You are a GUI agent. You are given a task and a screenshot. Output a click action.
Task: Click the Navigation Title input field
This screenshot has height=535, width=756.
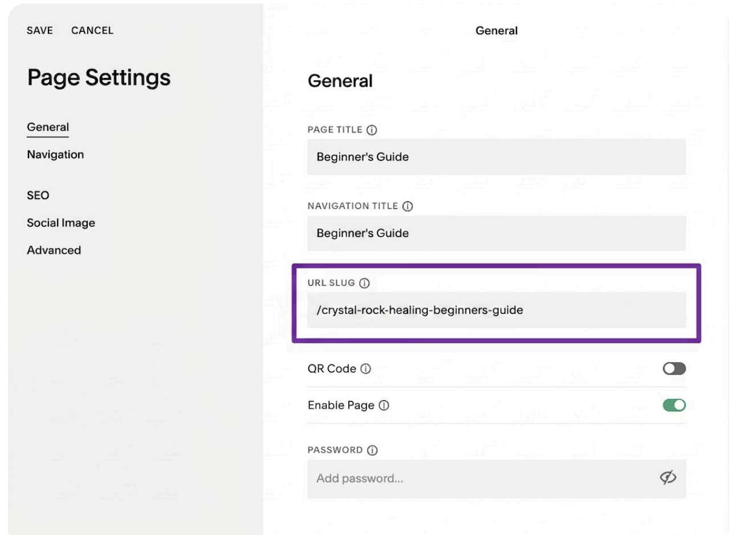tap(497, 233)
